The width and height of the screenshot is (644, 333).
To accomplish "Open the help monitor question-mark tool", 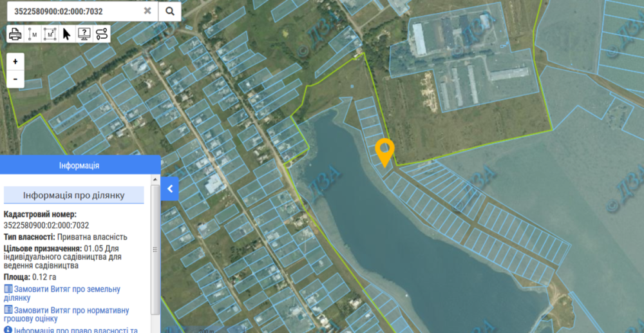I will [84, 33].
